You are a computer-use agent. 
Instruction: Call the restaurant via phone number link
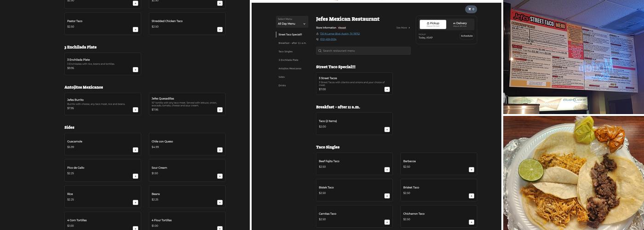328,39
